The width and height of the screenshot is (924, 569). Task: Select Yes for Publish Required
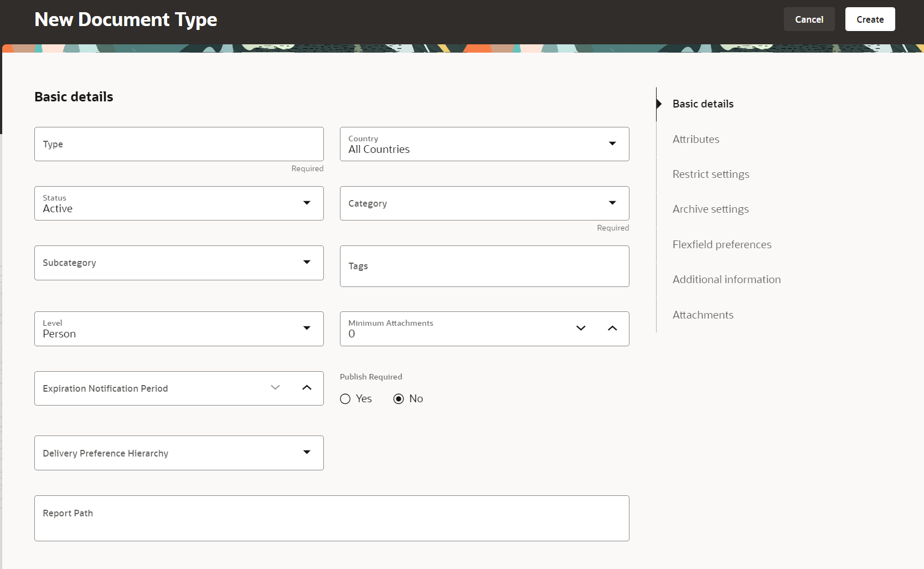tap(345, 399)
